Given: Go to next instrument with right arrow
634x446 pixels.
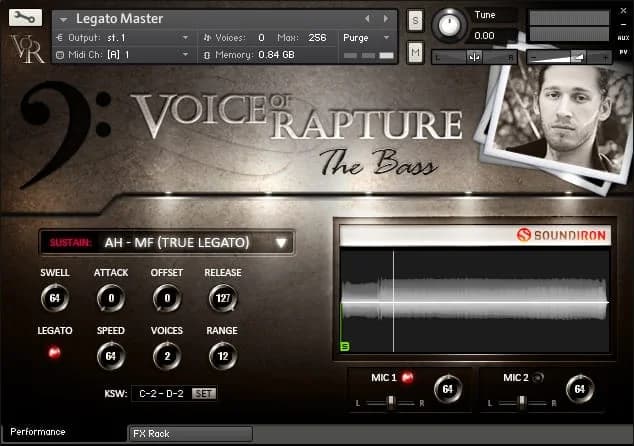Looking at the screenshot, I should click(x=386, y=19).
